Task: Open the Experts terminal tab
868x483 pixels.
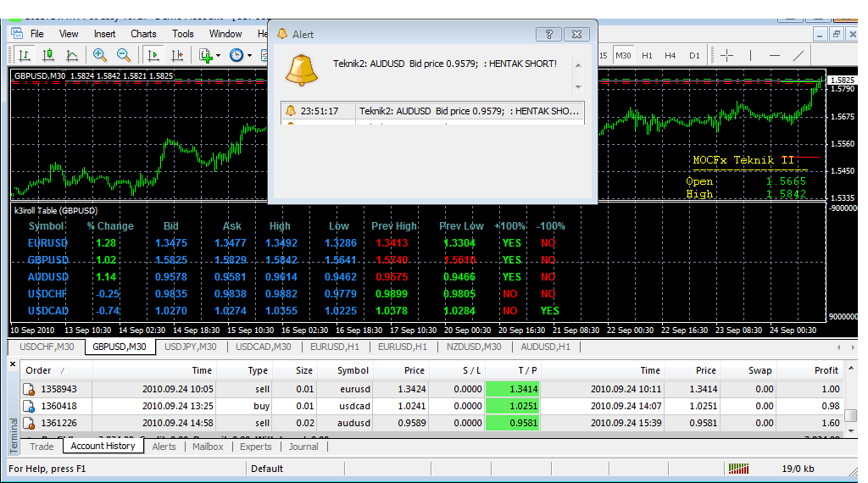Action: (256, 447)
